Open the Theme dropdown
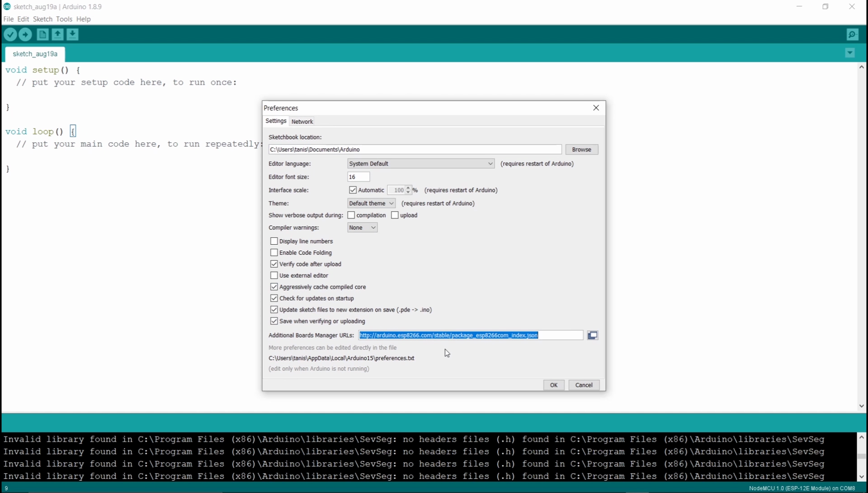The height and width of the screenshot is (493, 868). pos(371,204)
